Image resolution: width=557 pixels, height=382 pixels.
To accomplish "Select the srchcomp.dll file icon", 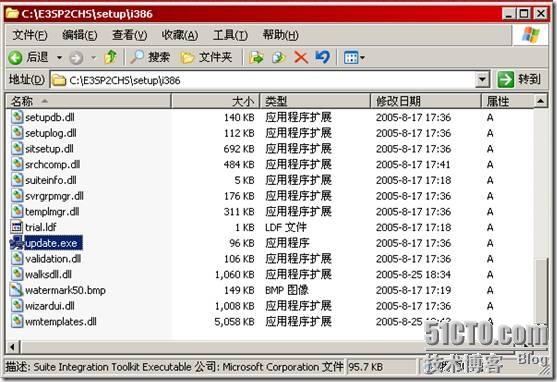I will [x=17, y=164].
